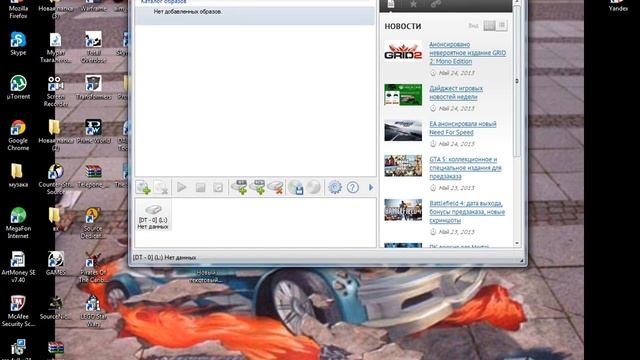Click the GRID 2 logo thumbnail
Image resolution: width=640 pixels, height=360 pixels.
coord(403,51)
